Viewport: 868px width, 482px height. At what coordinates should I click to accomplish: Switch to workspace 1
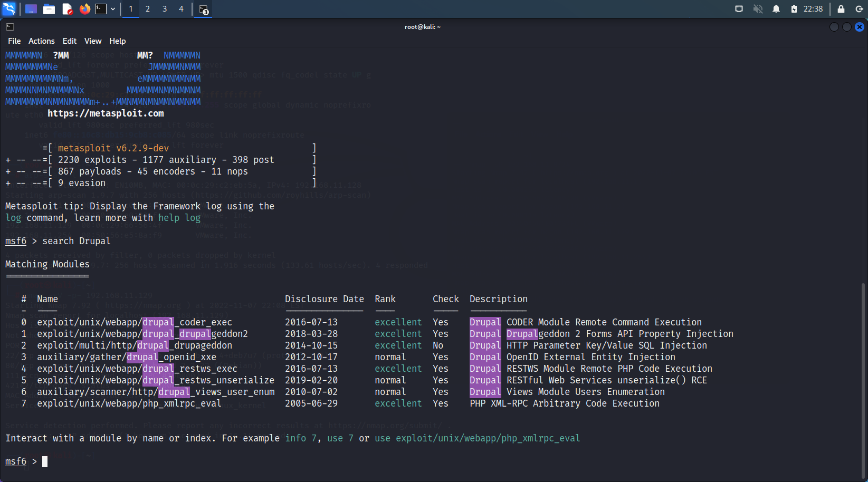(131, 9)
